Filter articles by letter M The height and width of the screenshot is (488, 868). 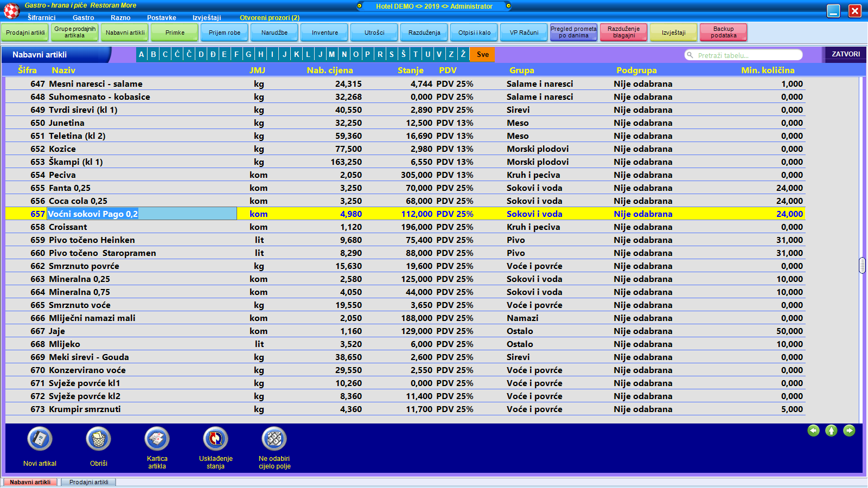(x=331, y=54)
